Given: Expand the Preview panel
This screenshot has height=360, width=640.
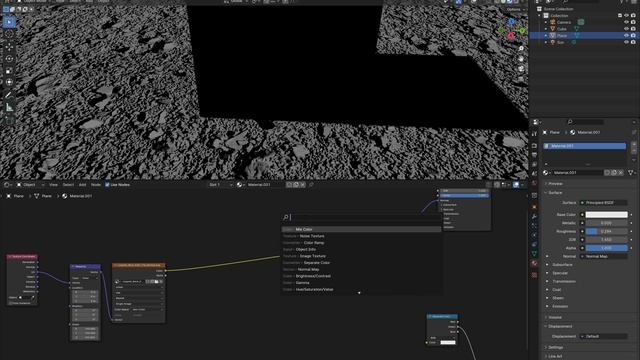Looking at the screenshot, I should (555, 184).
